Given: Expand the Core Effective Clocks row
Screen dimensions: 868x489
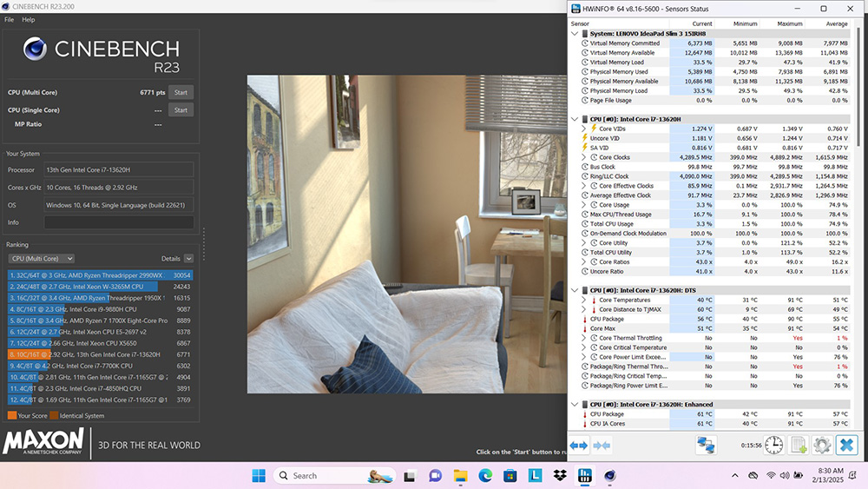Looking at the screenshot, I should coord(583,186).
